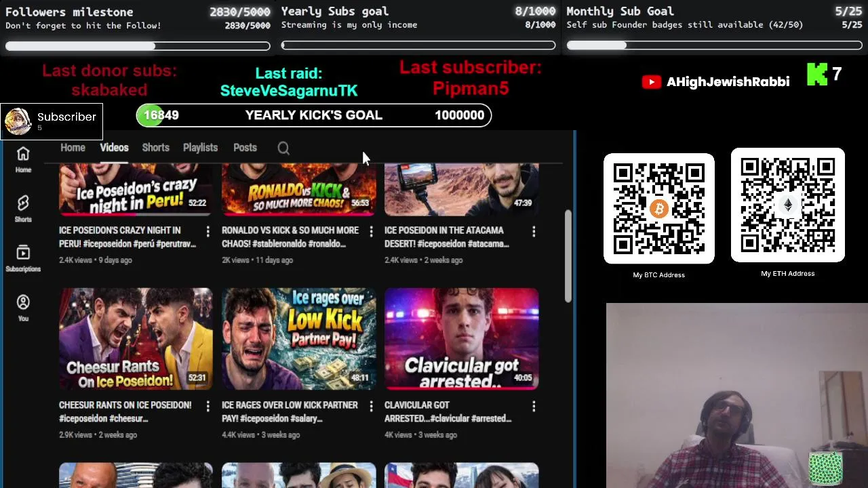The image size is (868, 488).
Task: Click the Yearly Kick's Goal progress bar
Action: click(313, 115)
